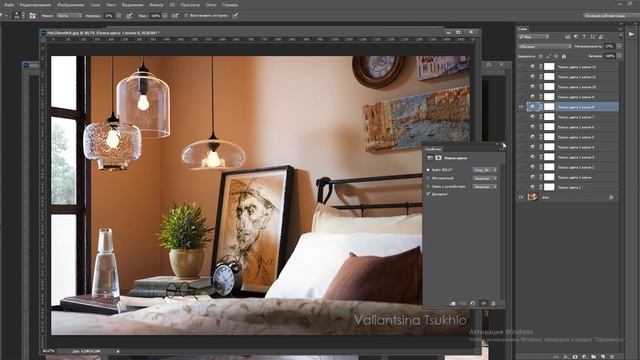Click the brush opacity value field
The height and width of the screenshot is (360, 640).
(x=109, y=16)
